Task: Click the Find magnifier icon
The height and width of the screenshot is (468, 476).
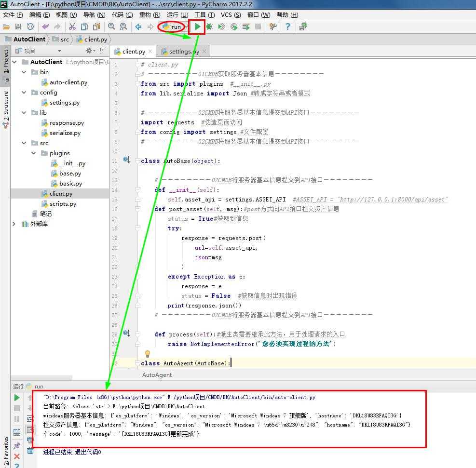Action: pos(111,27)
